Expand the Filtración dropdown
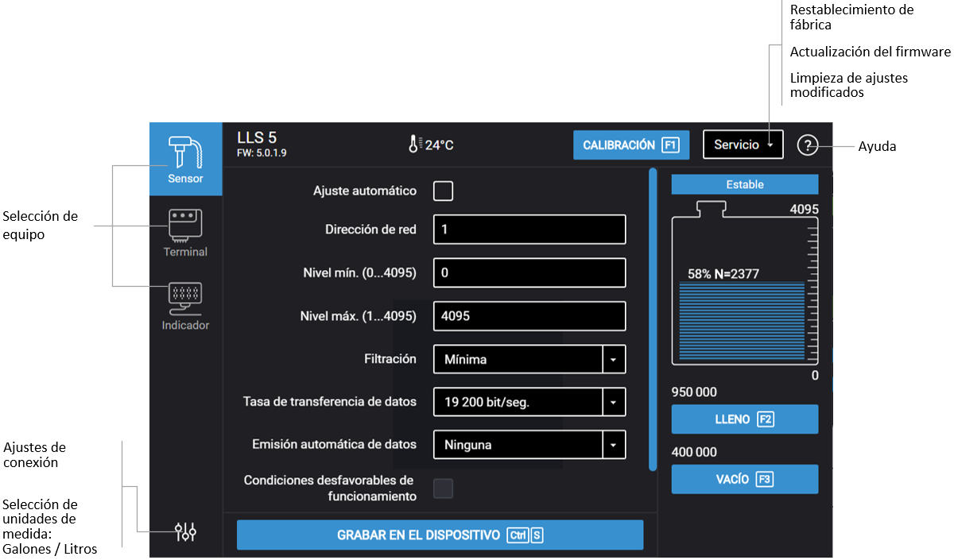 [x=613, y=359]
